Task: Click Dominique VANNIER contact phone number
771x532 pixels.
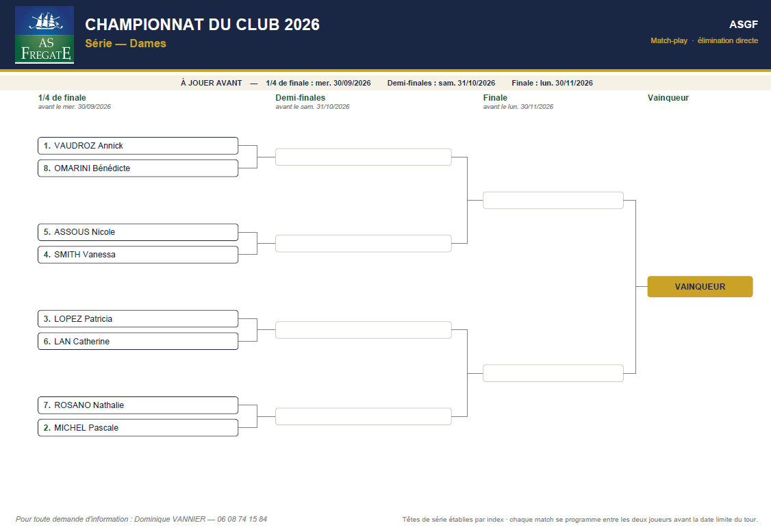Action: (242, 519)
